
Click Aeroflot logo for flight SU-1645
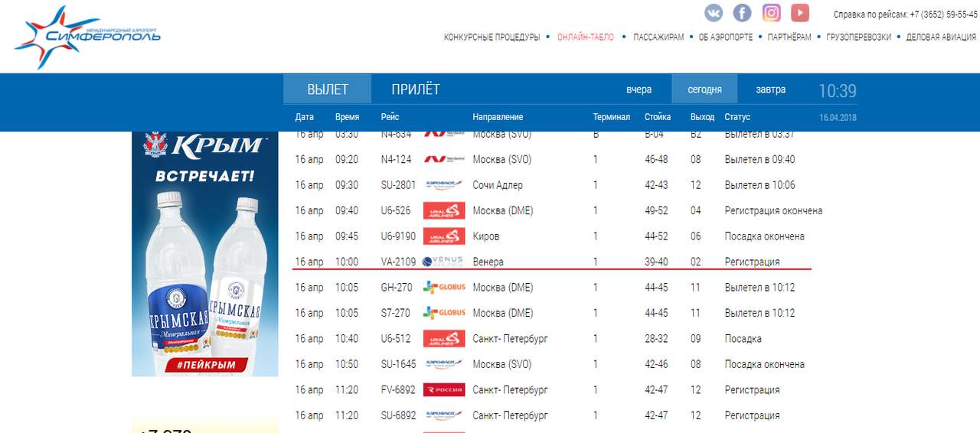(x=444, y=364)
